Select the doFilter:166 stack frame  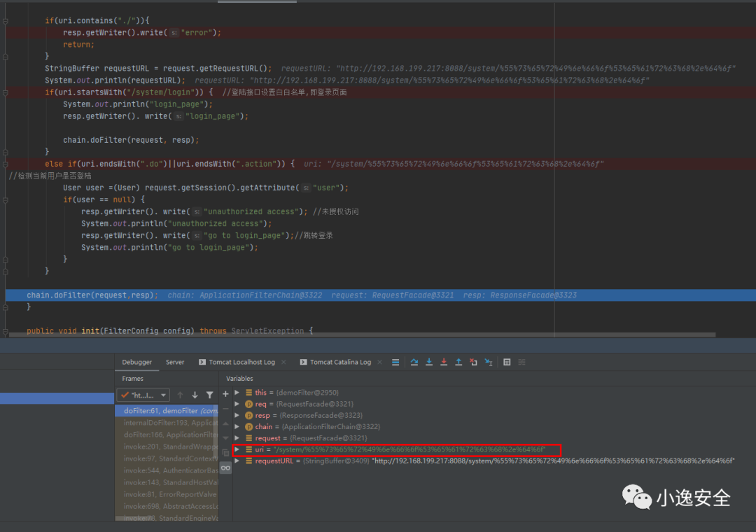167,435
